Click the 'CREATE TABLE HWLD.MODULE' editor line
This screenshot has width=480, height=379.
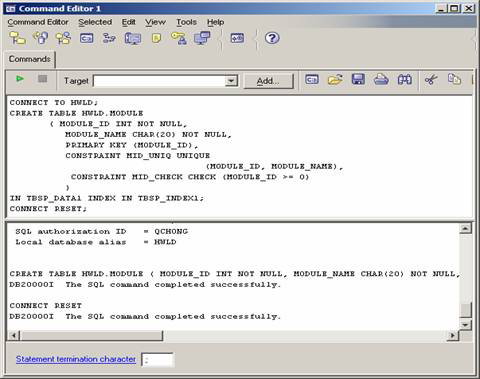76,113
